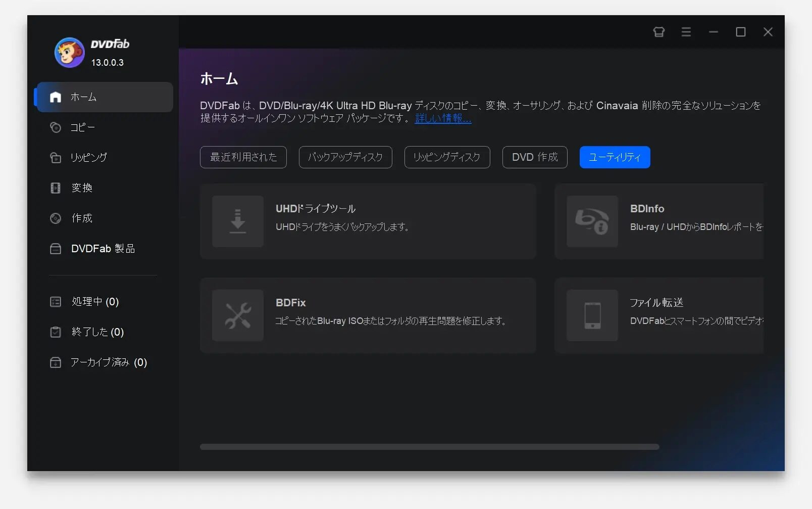Switch to the リッピングディスク tab
Image resolution: width=812 pixels, height=509 pixels.
pos(447,157)
